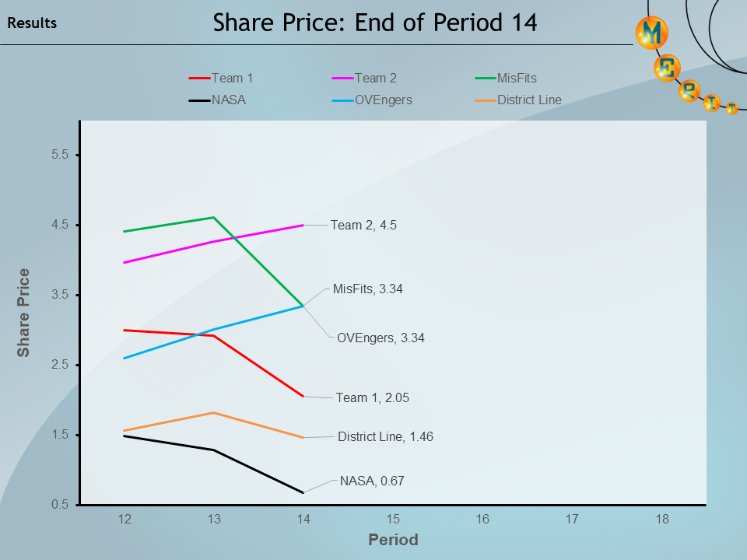Select the "Team 1, 2.05" data label

(x=372, y=397)
